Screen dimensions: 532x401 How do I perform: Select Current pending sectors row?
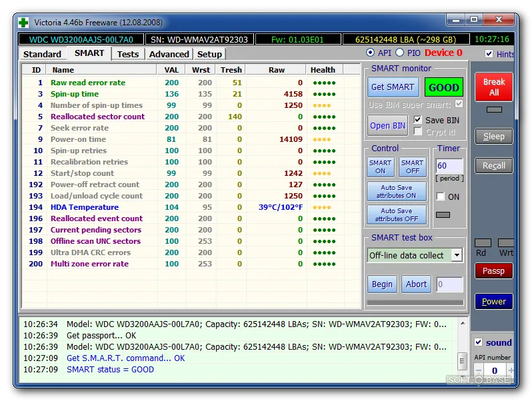click(x=192, y=230)
